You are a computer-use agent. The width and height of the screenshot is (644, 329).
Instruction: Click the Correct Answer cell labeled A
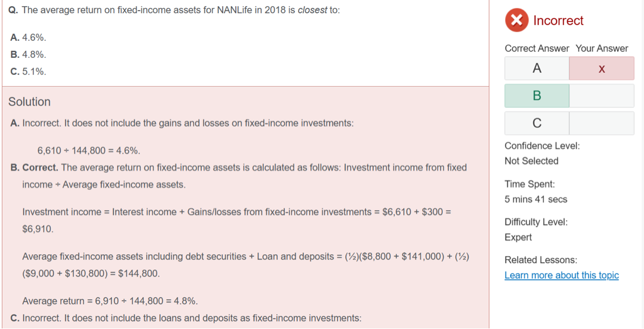coord(536,69)
